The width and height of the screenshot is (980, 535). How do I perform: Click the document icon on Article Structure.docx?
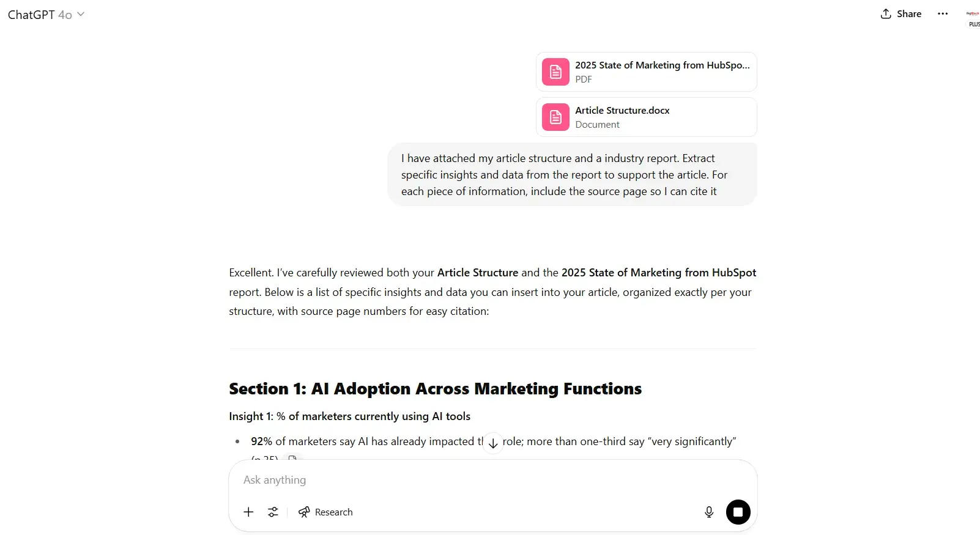pyautogui.click(x=555, y=117)
